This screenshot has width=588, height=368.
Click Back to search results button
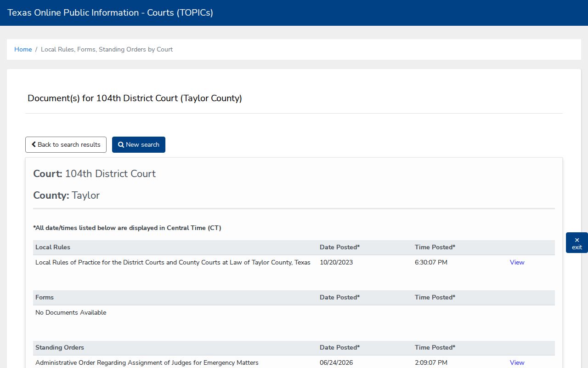66,144
